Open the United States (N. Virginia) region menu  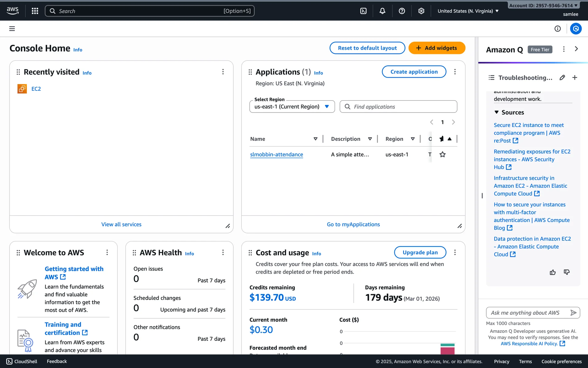coord(468,11)
